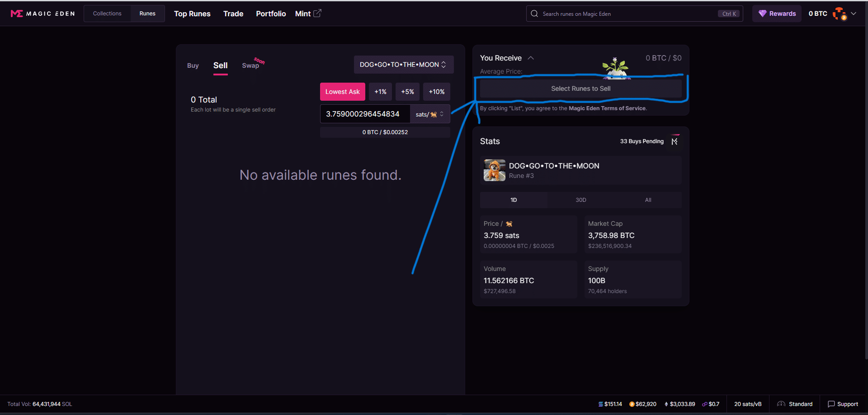Open the DOG•GO•TO•THE•MOON rune selector dropdown
868x415 pixels.
(x=404, y=65)
